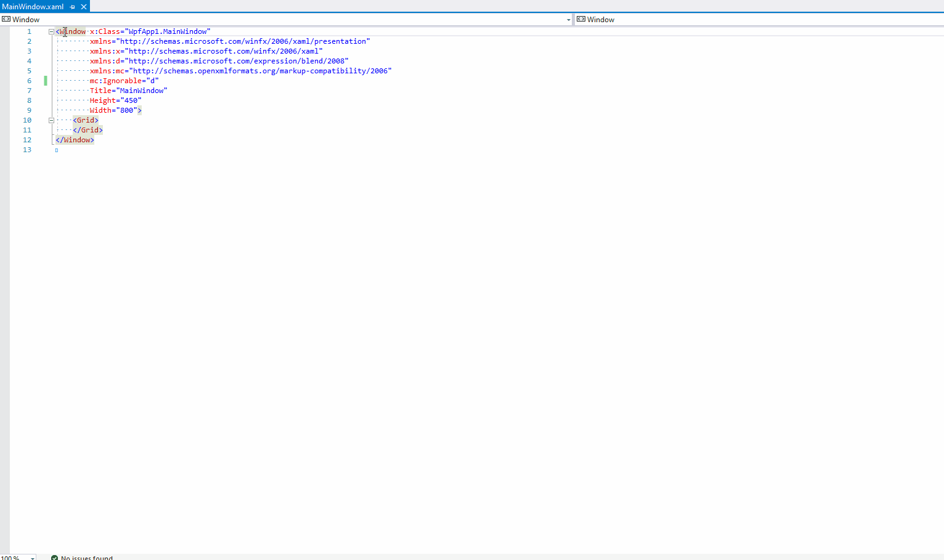Image resolution: width=944 pixels, height=560 pixels.
Task: Click the cursor caret marker on line 13
Action: [56, 150]
